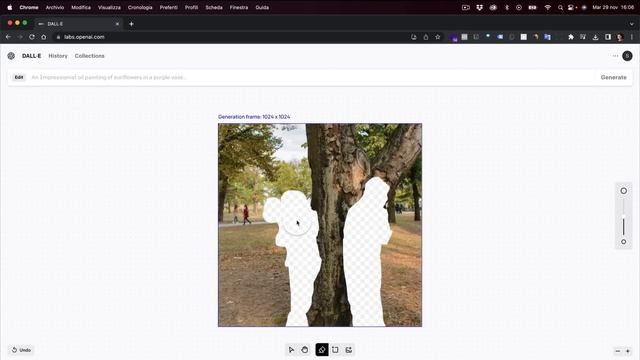Reload the page in Chrome
Screen dimensions: 640x360
tap(32, 37)
